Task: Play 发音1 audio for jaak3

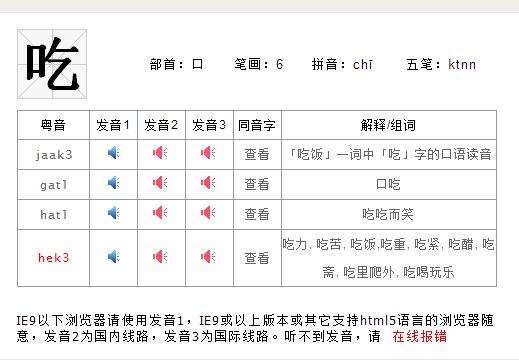Action: pyautogui.click(x=113, y=153)
